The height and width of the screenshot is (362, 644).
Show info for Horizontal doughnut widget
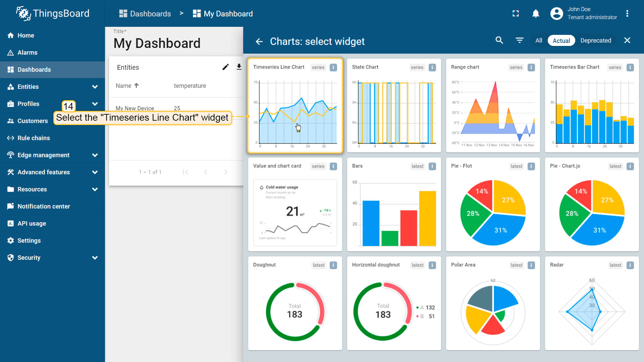[x=432, y=265]
